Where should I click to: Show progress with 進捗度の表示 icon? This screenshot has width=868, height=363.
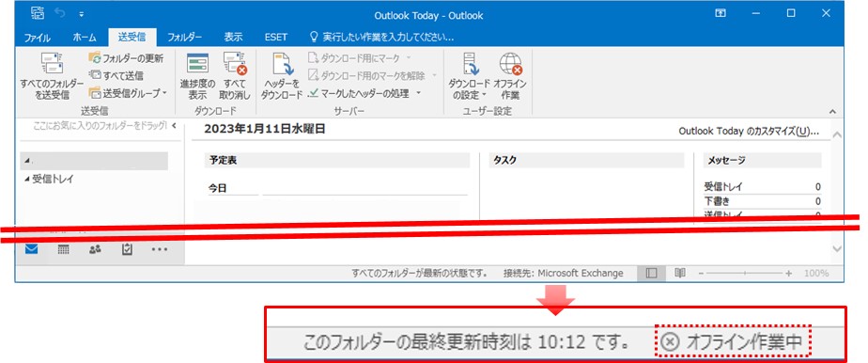click(x=197, y=76)
